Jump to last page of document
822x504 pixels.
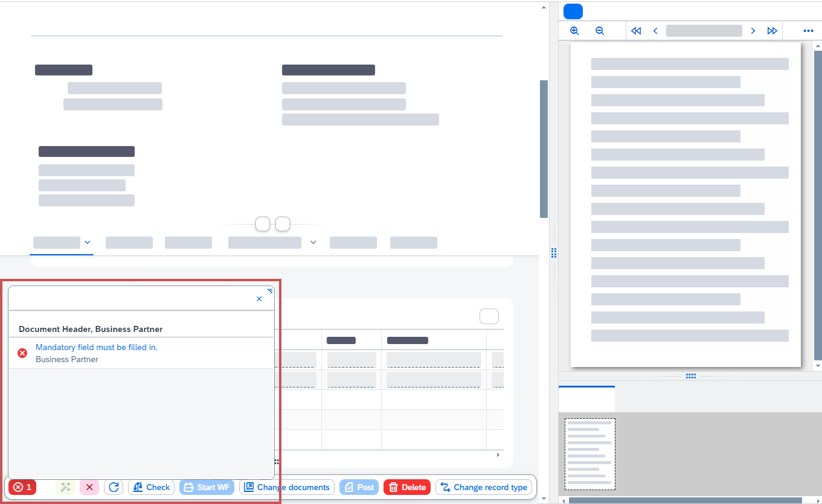click(772, 31)
